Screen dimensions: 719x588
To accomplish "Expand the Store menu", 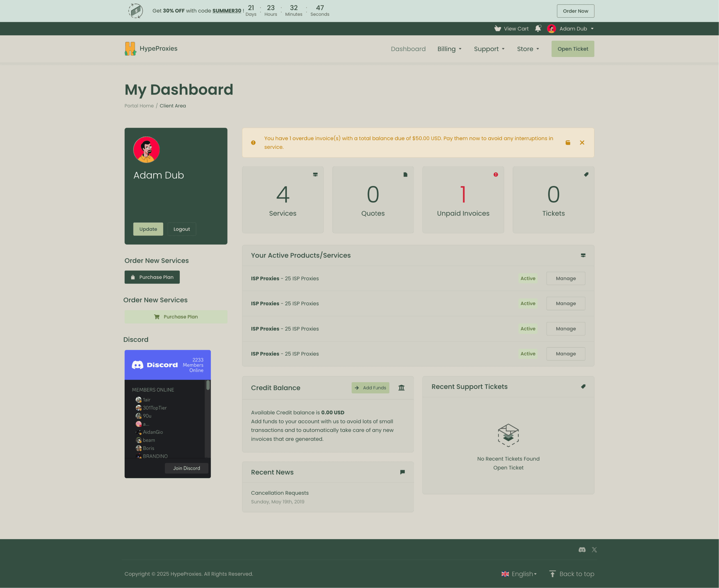I will [528, 49].
